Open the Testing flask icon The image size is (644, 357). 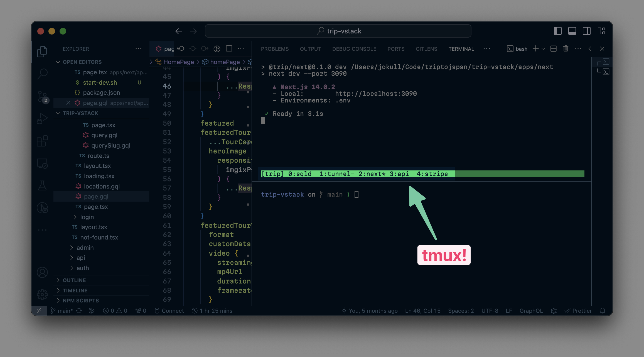[42, 185]
